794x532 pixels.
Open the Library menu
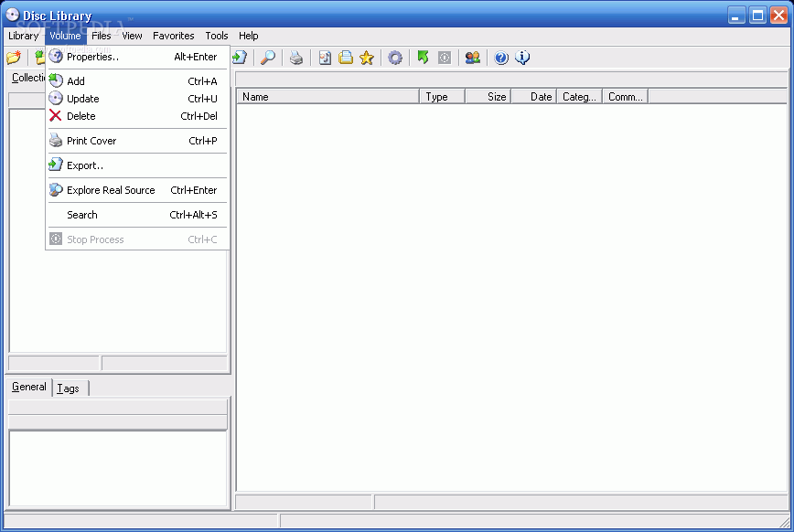pyautogui.click(x=23, y=36)
